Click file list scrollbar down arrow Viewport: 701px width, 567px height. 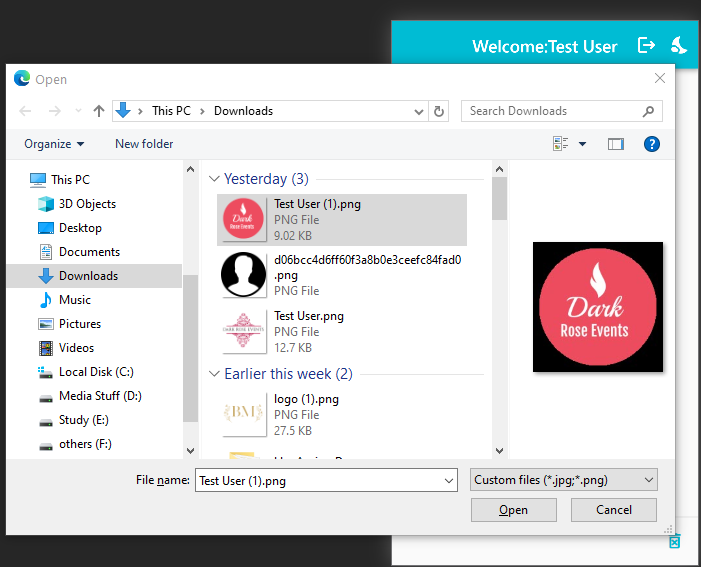pyautogui.click(x=499, y=451)
